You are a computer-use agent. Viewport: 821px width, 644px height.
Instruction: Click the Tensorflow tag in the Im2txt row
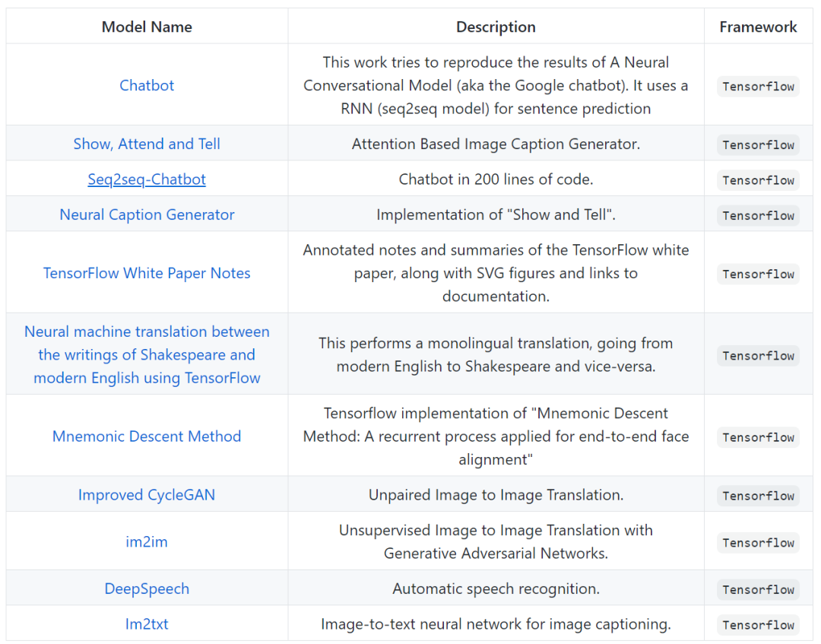[x=758, y=625]
